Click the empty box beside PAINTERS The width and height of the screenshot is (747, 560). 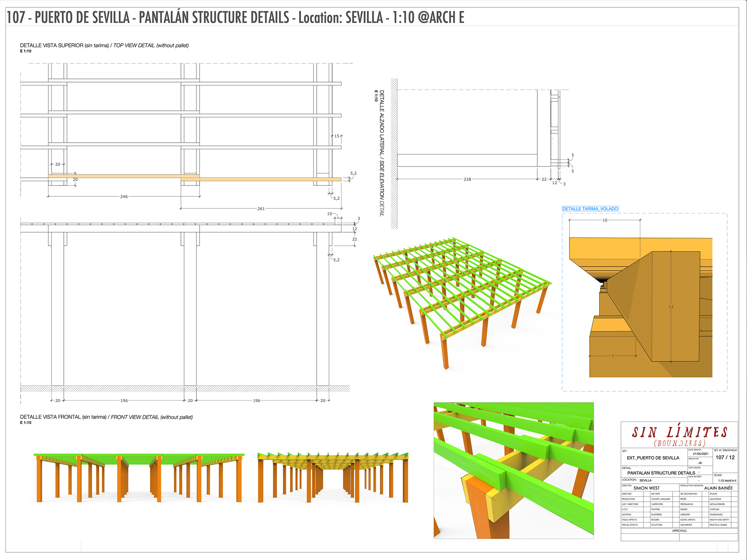coord(676,509)
